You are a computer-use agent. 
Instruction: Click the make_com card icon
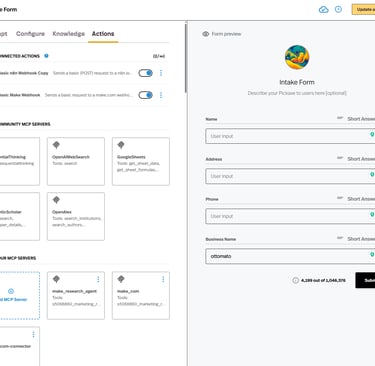tap(121, 279)
